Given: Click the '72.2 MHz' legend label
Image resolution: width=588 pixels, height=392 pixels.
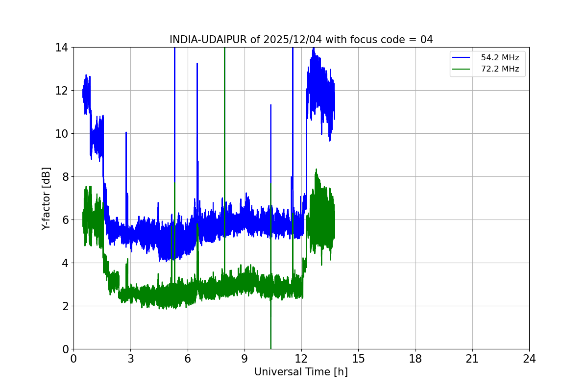Looking at the screenshot, I should point(500,69).
